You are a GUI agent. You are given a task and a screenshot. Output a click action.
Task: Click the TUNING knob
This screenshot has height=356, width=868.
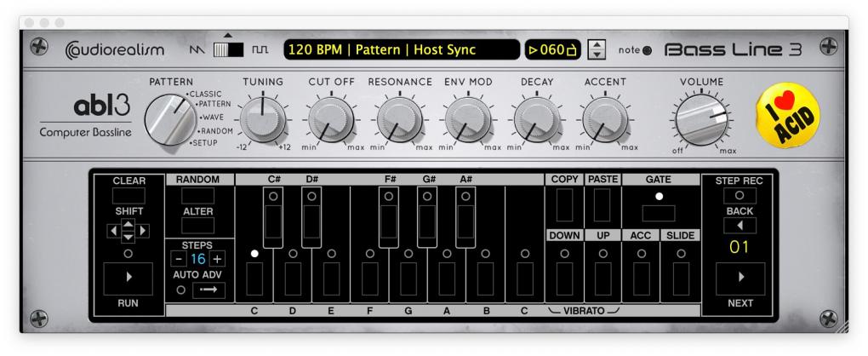(x=263, y=119)
